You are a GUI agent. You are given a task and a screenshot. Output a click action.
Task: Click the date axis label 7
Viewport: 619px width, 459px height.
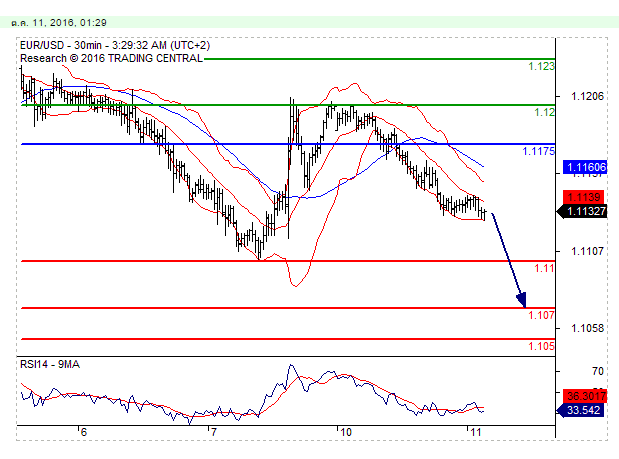pos(214,432)
